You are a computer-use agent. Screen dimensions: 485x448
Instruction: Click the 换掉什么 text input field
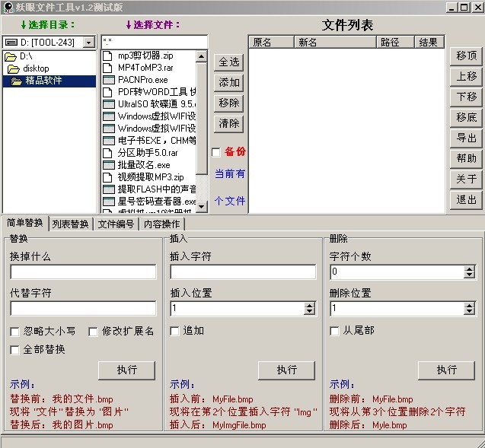(x=83, y=272)
